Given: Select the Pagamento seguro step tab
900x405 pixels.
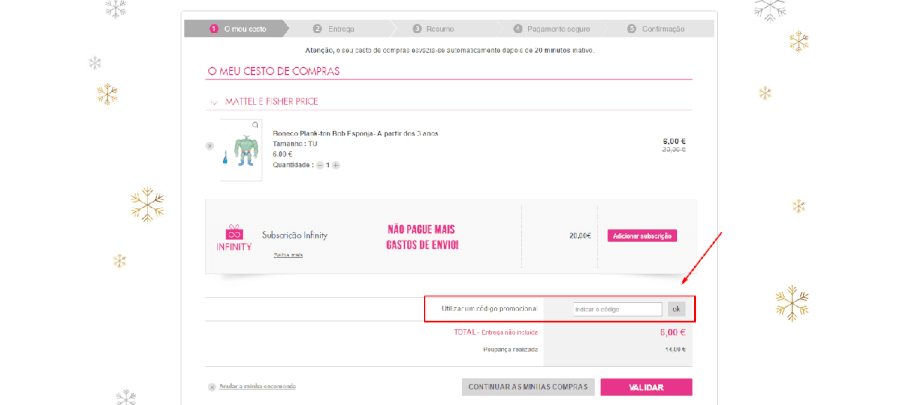Looking at the screenshot, I should click(x=551, y=29).
